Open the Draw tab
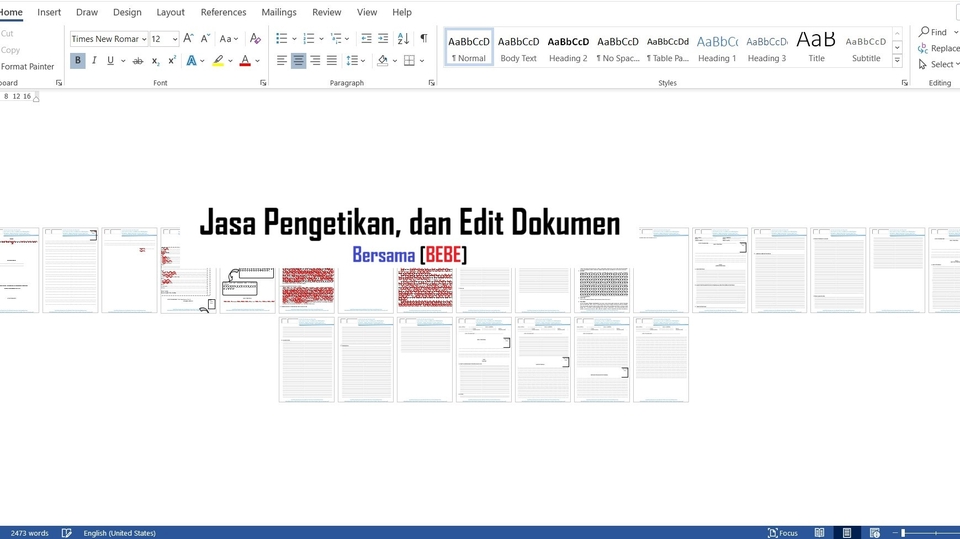 [87, 12]
